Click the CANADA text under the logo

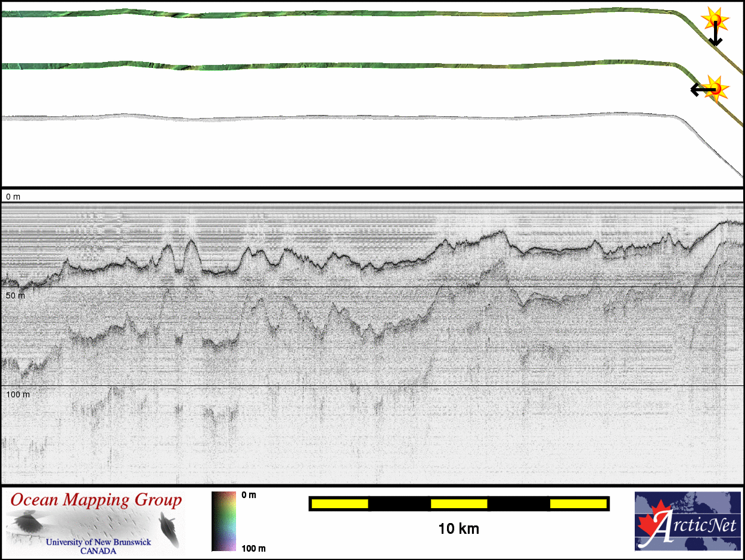(x=98, y=551)
